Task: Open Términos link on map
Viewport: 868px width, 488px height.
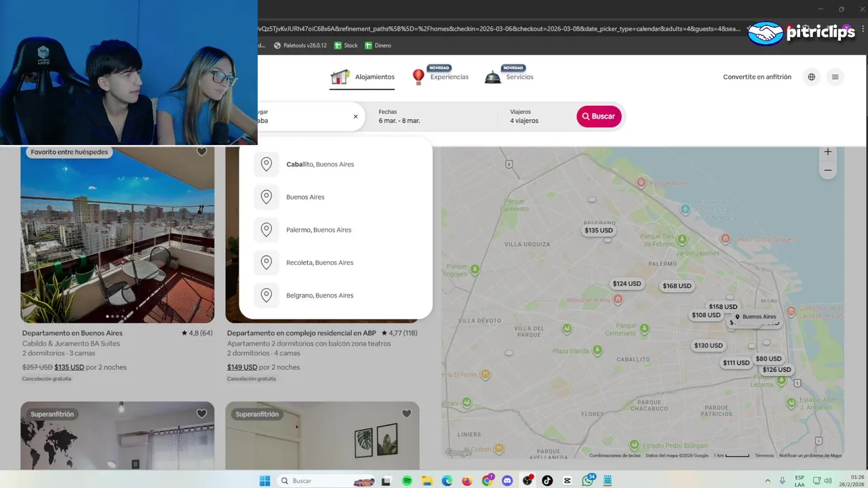Action: (x=764, y=455)
